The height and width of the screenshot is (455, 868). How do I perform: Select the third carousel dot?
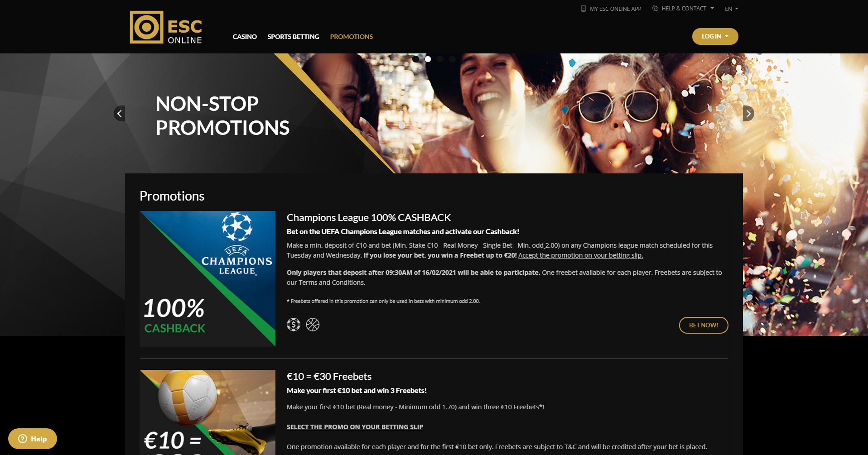pos(440,59)
